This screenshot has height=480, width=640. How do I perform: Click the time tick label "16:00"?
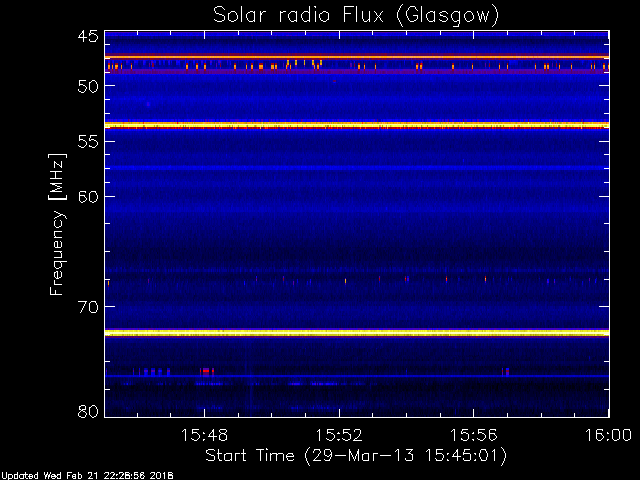(x=609, y=435)
